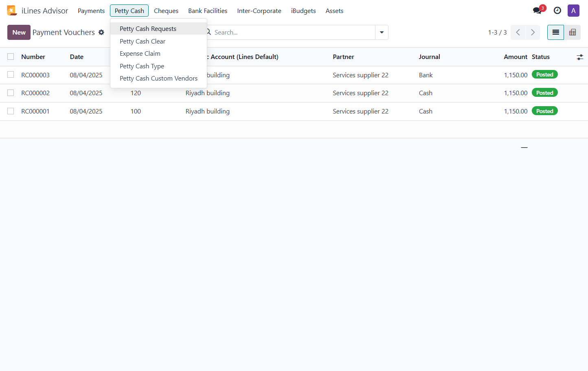Screen dimensions: 588x371
Task: Go to the next page arrow
Action: tap(533, 32)
